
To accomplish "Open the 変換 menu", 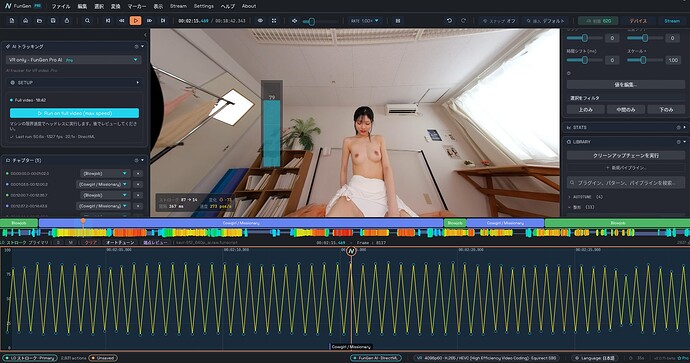I will click(x=115, y=6).
